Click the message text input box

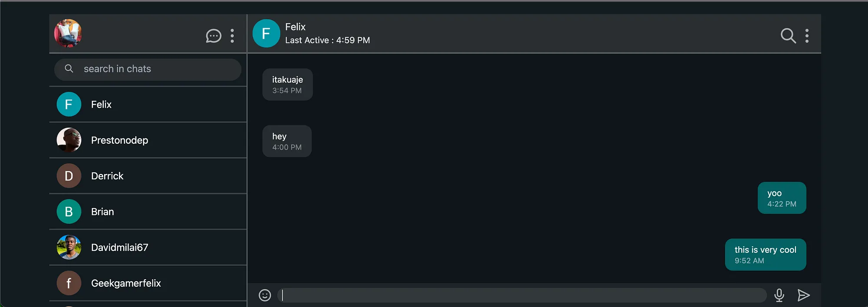(x=522, y=295)
